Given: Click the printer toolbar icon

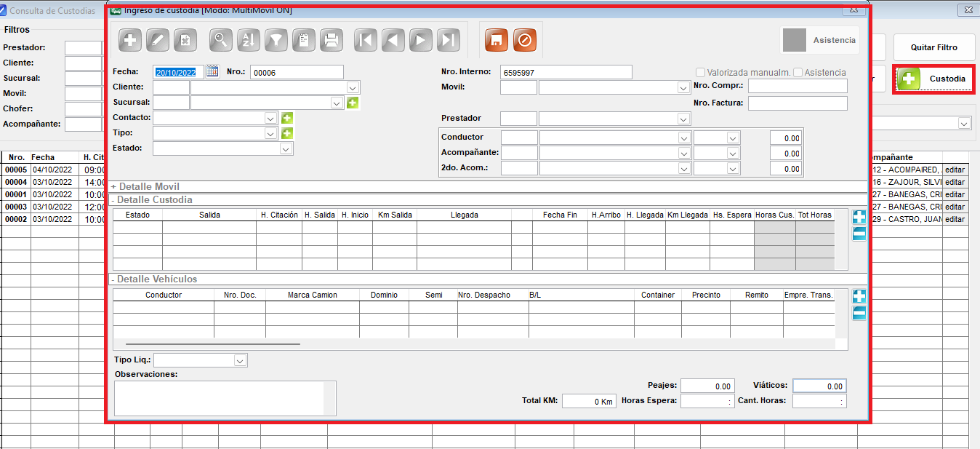Looking at the screenshot, I should 332,41.
